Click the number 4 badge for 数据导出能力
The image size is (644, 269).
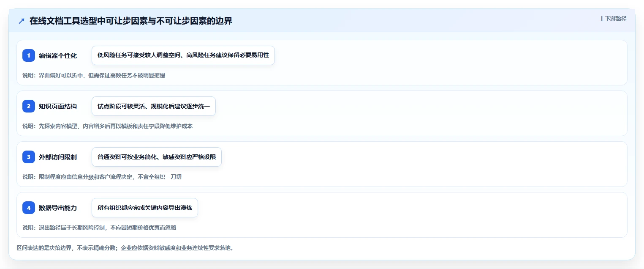pos(29,208)
